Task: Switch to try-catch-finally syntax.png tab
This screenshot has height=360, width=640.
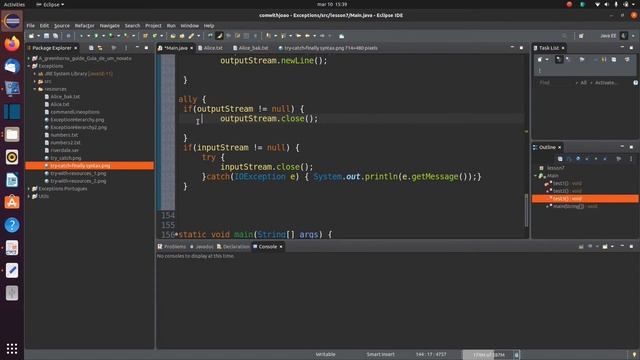Action: click(328, 48)
